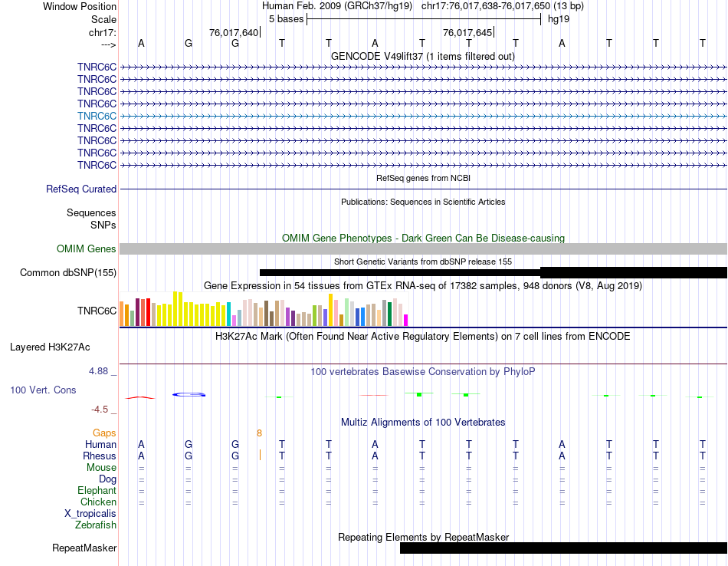Click the orange insertion bar in Rhesus row
This screenshot has height=566, width=728.
(x=260, y=455)
